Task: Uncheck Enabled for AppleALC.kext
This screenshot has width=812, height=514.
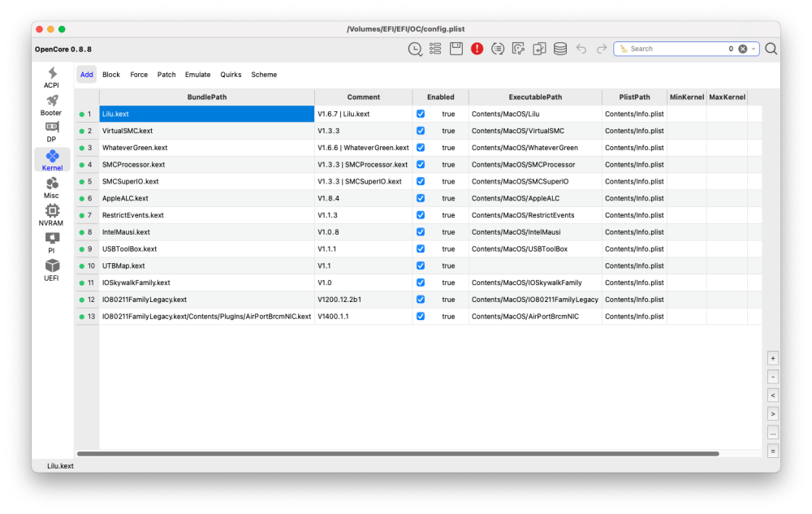Action: (x=421, y=198)
